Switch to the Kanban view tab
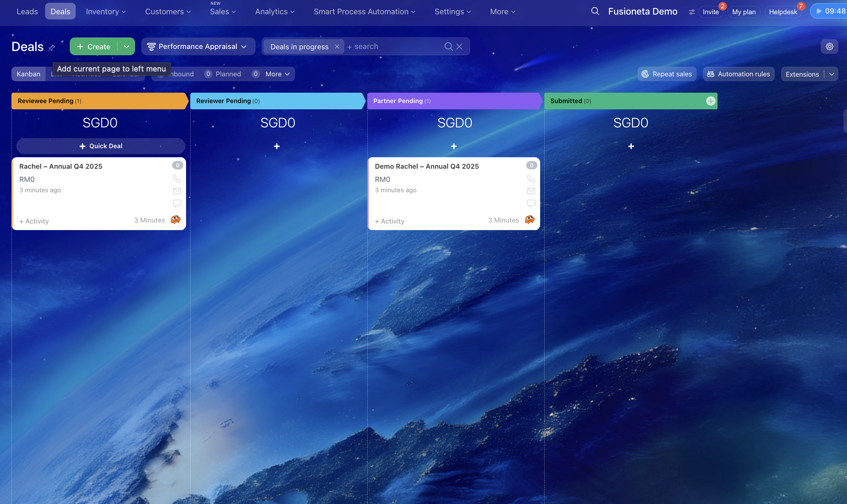Screen dimensions: 847x504 [28, 74]
